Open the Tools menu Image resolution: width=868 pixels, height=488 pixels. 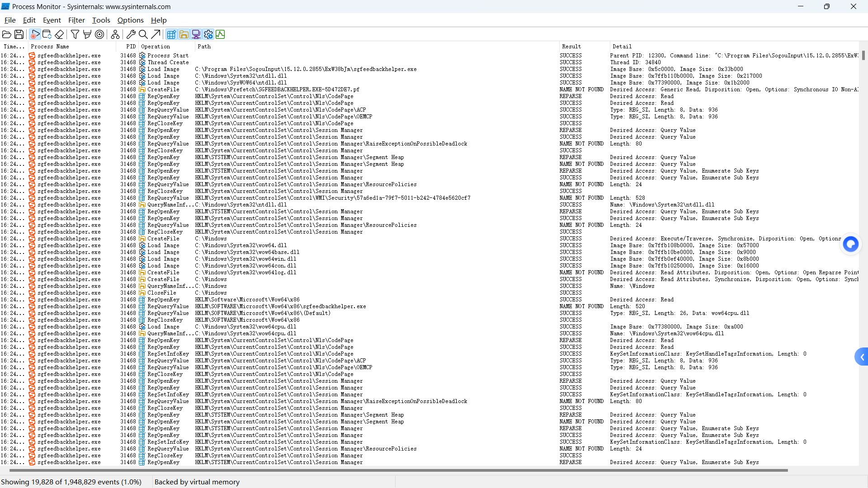[x=101, y=20]
